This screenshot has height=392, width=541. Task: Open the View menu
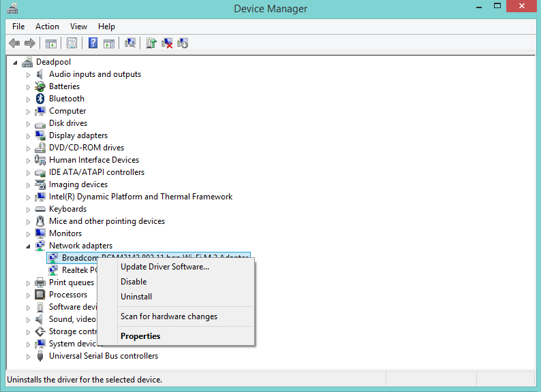pos(78,27)
